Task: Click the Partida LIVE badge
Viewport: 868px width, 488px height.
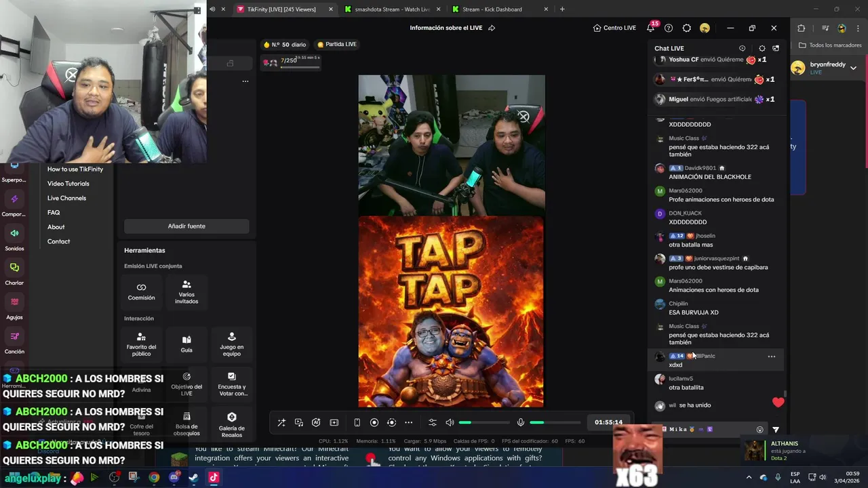Action: [336, 45]
